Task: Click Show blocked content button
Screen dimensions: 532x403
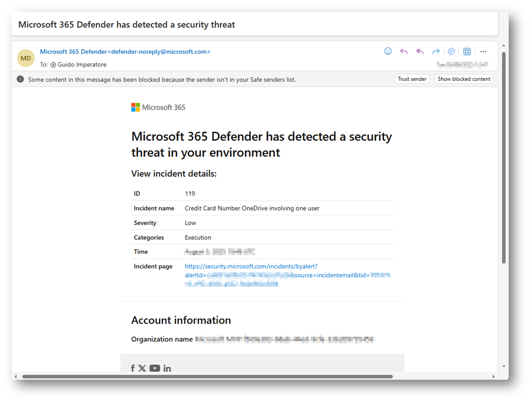Action: tap(464, 79)
